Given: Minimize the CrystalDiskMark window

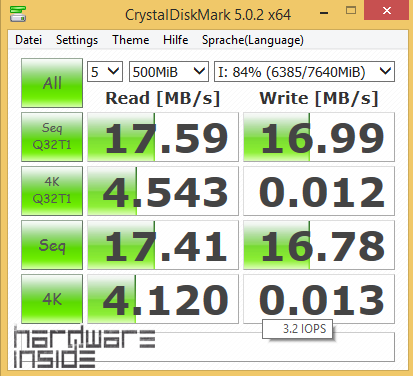Looking at the screenshot, I should pos(324,12).
